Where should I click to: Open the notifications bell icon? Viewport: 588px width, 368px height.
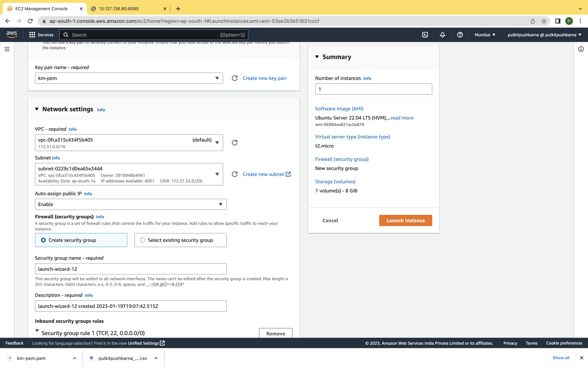[442, 35]
